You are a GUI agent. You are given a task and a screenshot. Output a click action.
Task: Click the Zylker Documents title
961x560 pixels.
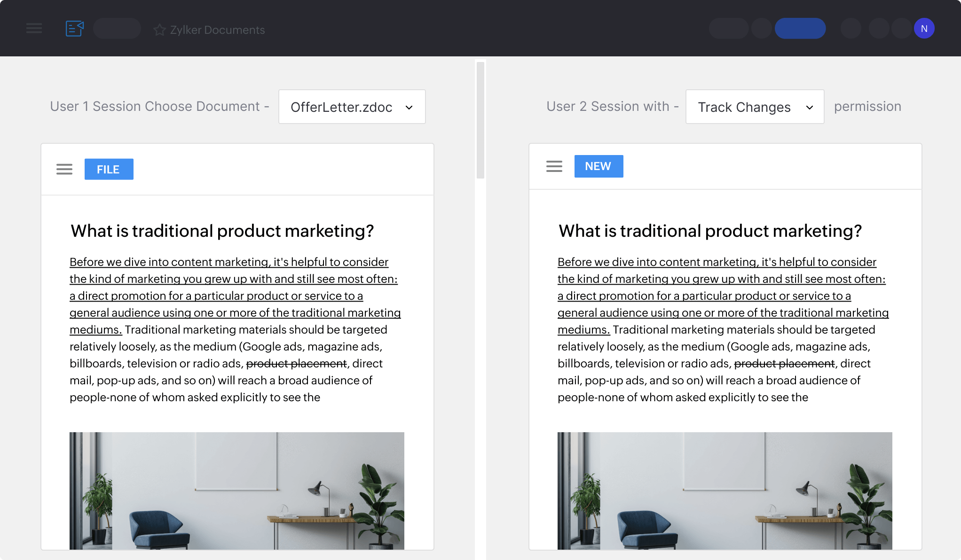pos(217,30)
